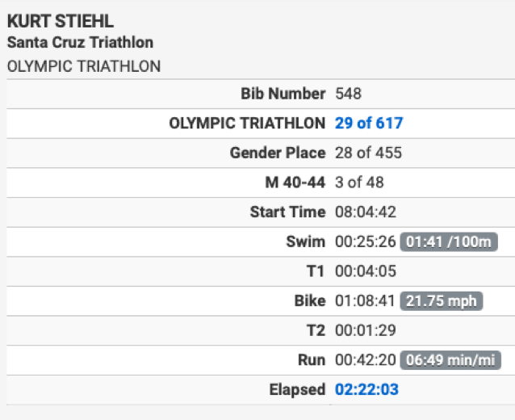The height and width of the screenshot is (420, 515).
Task: Click the Santa Cruz Triathlon event title
Action: pos(80,42)
